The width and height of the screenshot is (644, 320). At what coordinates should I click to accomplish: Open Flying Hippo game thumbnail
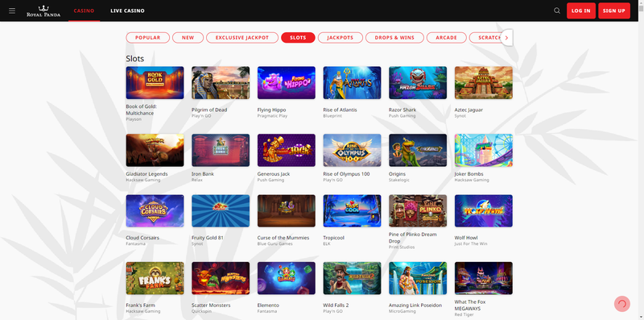coord(287,83)
